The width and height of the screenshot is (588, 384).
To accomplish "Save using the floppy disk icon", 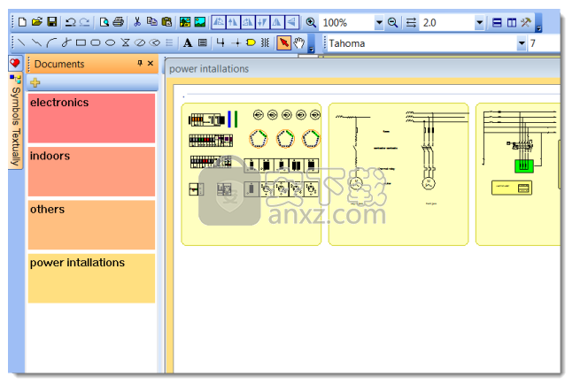I will 51,22.
